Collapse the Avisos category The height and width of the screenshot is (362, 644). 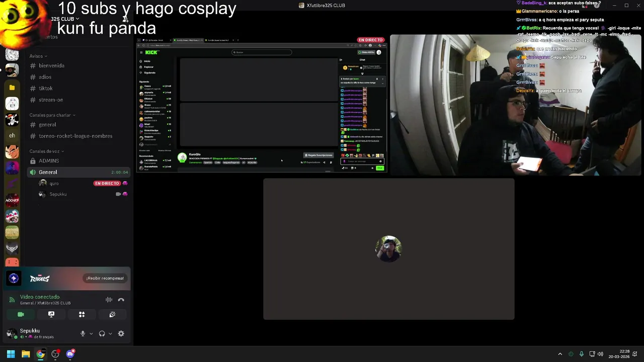pyautogui.click(x=38, y=56)
